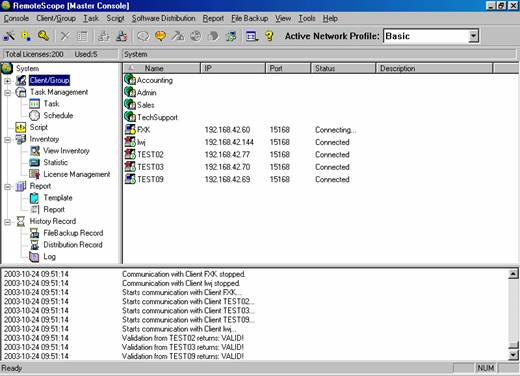Sort list by Name column header

coord(162,68)
